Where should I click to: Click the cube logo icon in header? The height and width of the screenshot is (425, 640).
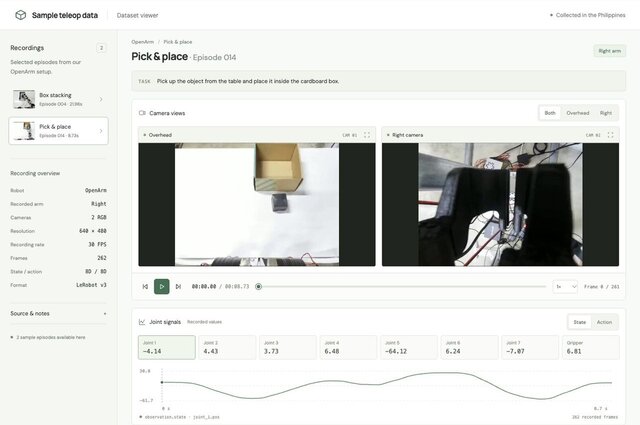point(20,15)
